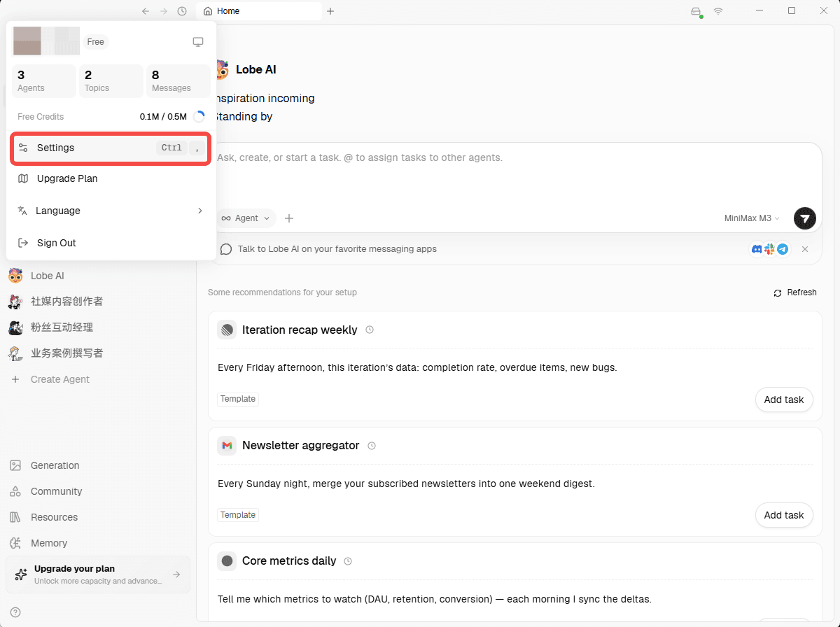840x627 pixels.
Task: Open Memory in the sidebar
Action: 98,543
